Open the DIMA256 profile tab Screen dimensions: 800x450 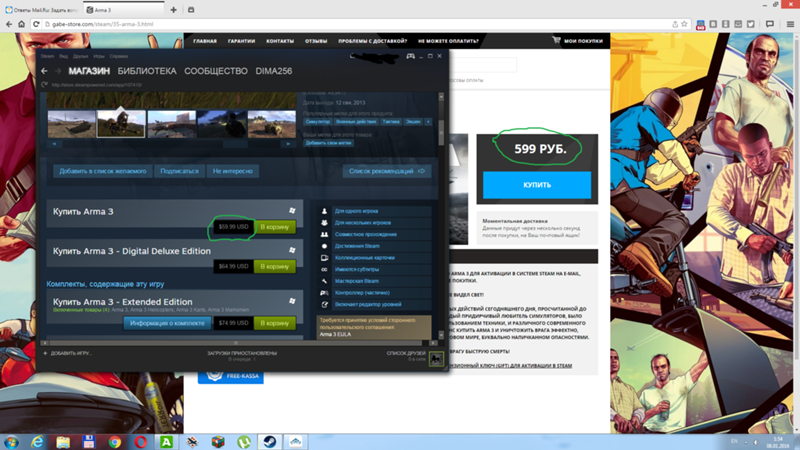(x=274, y=71)
